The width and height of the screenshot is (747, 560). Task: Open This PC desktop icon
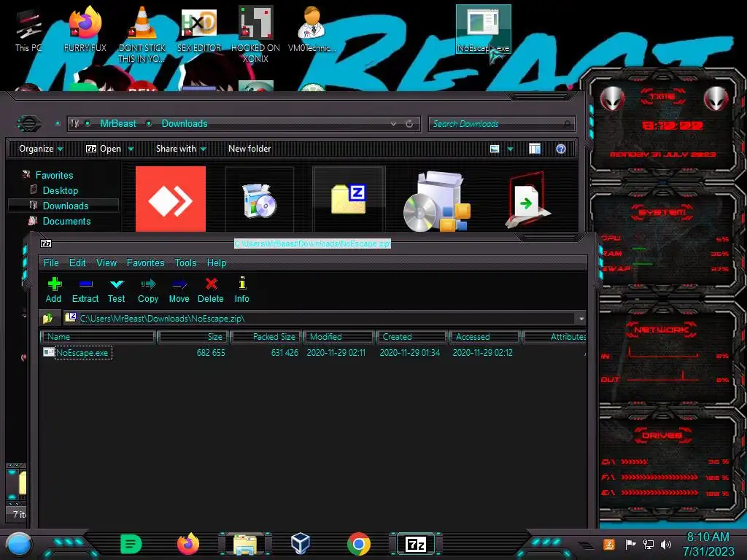tap(28, 29)
